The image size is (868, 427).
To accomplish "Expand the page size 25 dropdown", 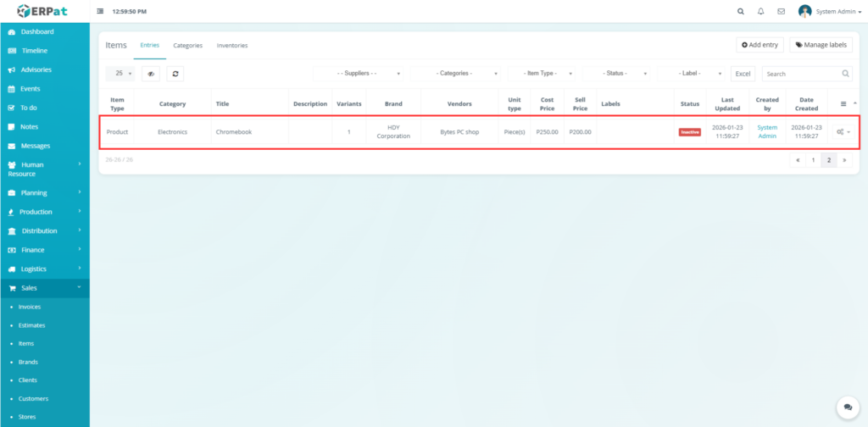I will (x=123, y=74).
